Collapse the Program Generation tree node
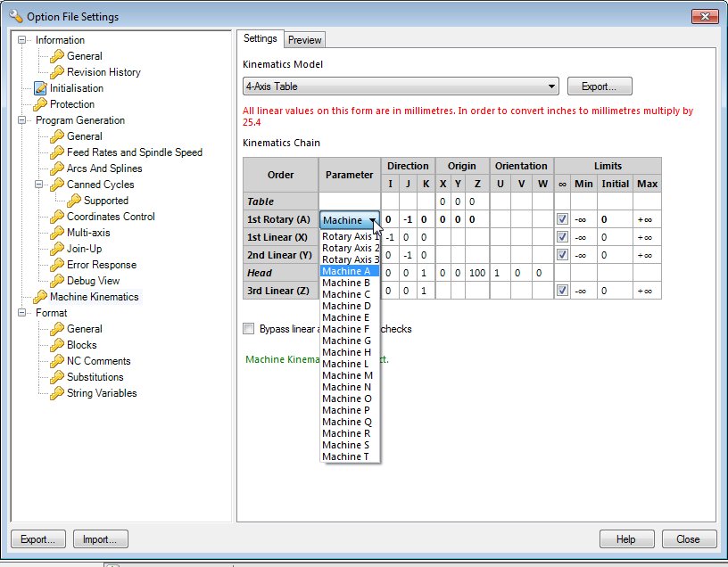728x567 pixels. click(x=21, y=120)
